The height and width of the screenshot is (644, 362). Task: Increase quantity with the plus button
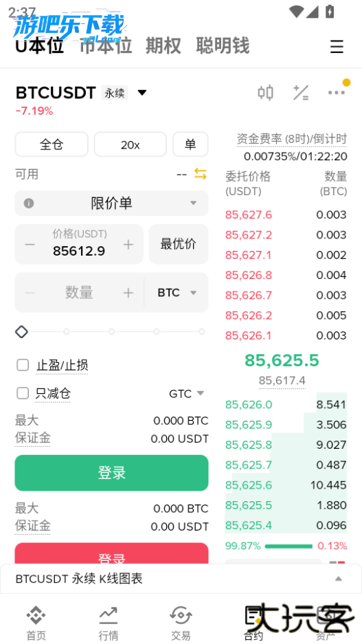128,293
